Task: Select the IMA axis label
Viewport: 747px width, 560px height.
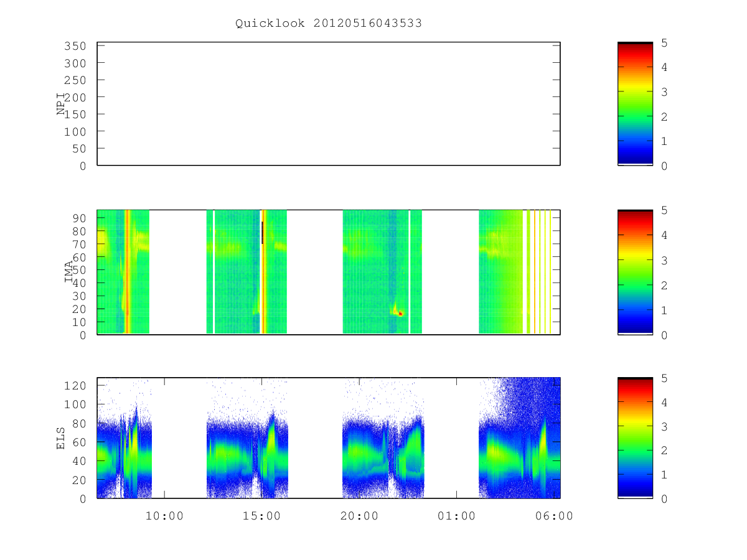Action: pyautogui.click(x=69, y=272)
